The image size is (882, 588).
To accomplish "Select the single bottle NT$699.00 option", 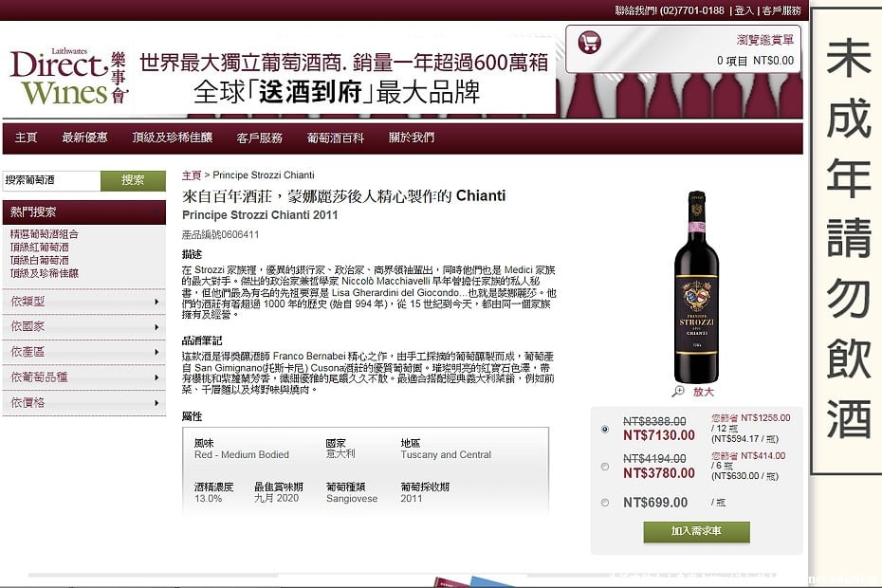I will tap(605, 503).
